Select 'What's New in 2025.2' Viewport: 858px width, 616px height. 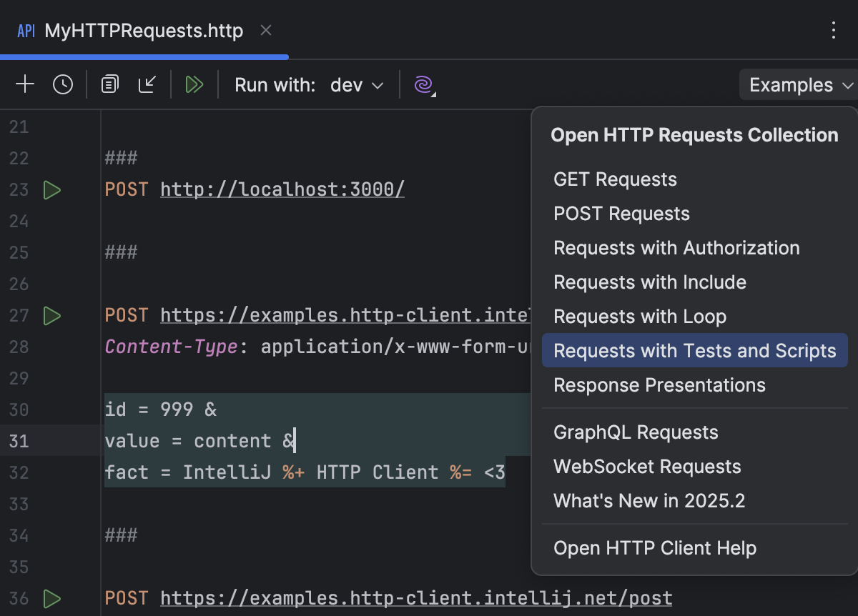tap(649, 500)
